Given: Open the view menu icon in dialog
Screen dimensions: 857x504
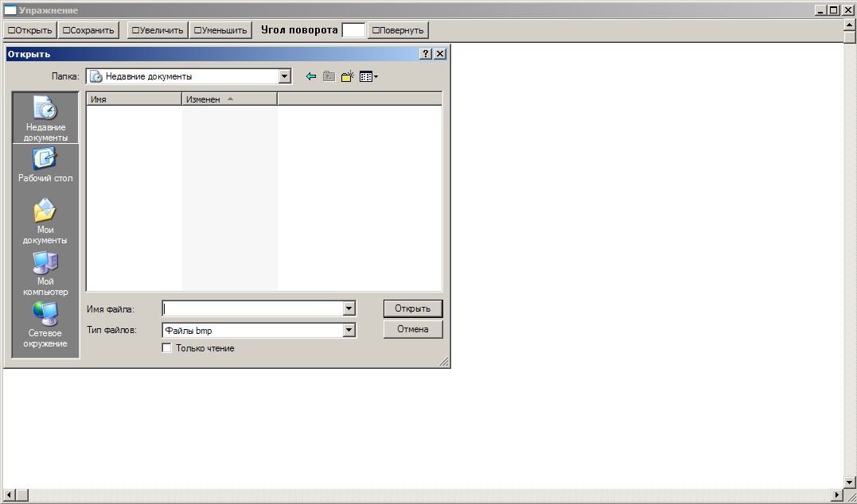Looking at the screenshot, I should pos(368,77).
